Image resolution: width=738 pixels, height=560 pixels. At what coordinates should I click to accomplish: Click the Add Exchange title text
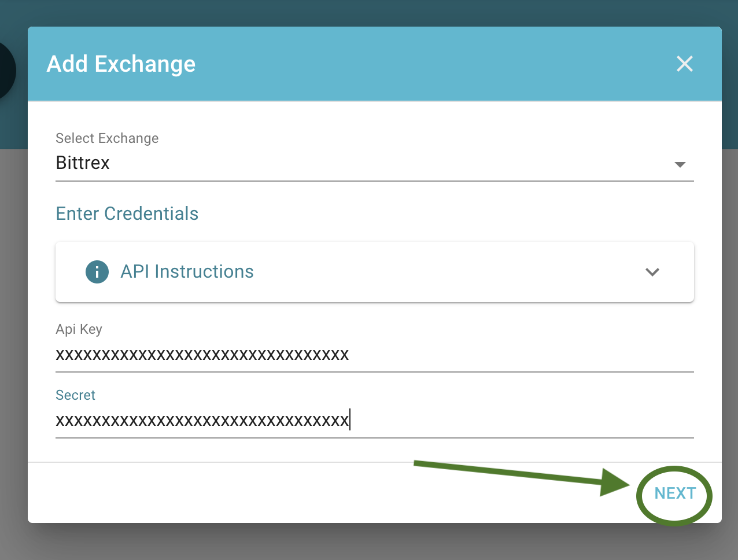(121, 64)
